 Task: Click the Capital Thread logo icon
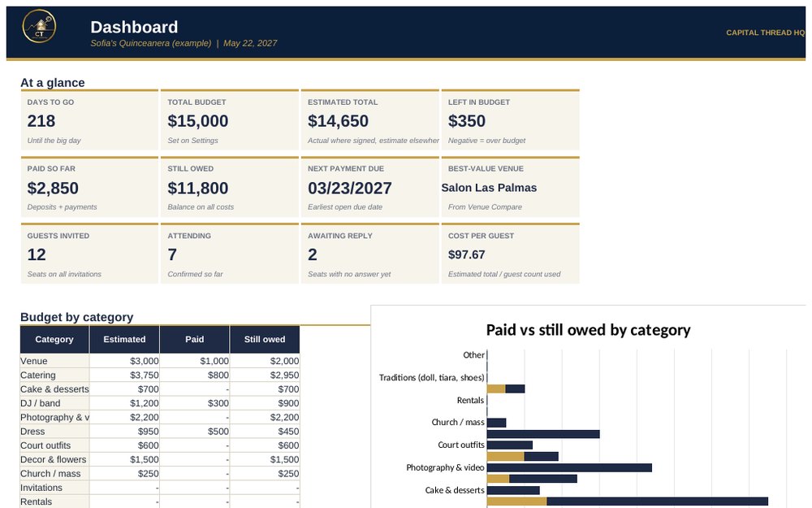pyautogui.click(x=39, y=27)
